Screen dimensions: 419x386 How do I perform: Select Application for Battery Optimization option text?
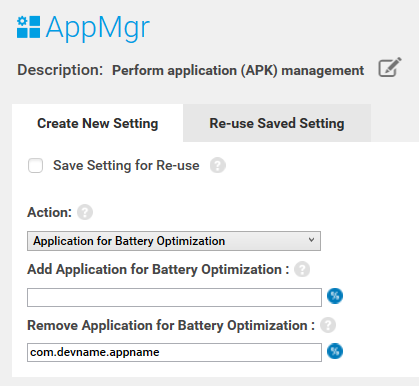coord(129,241)
